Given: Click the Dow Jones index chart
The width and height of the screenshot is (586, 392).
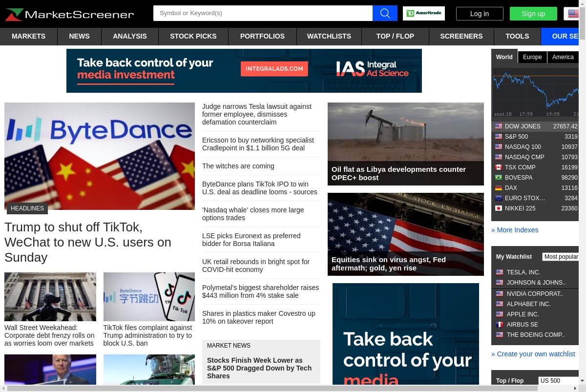Looking at the screenshot, I should click(536, 92).
